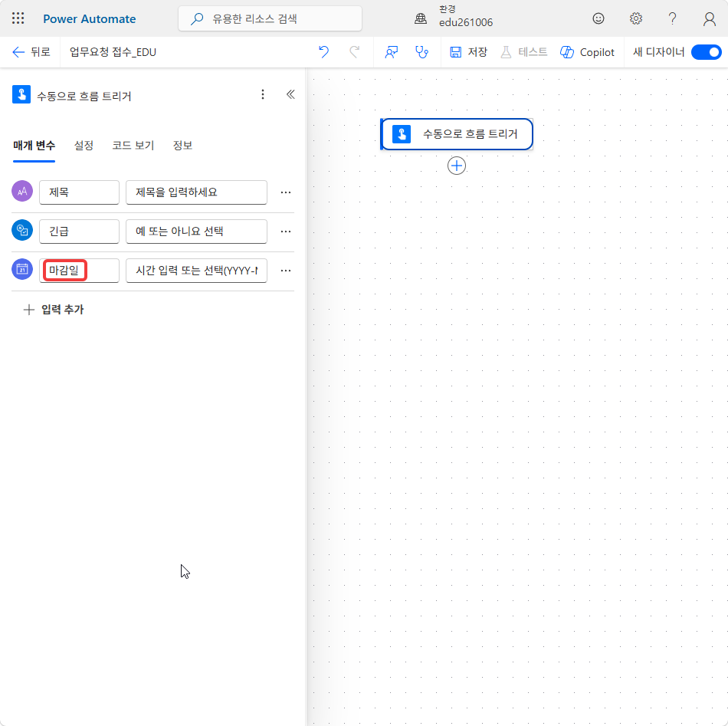Click the trigger icon in the panel header
This screenshot has width=728, height=726.
pyautogui.click(x=21, y=94)
